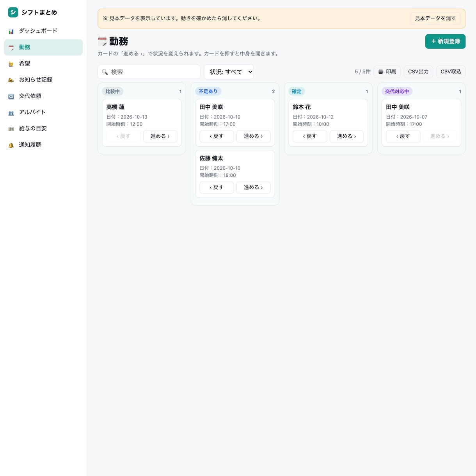
Task: Open 通知履歴 bell icon
Action: 11,145
